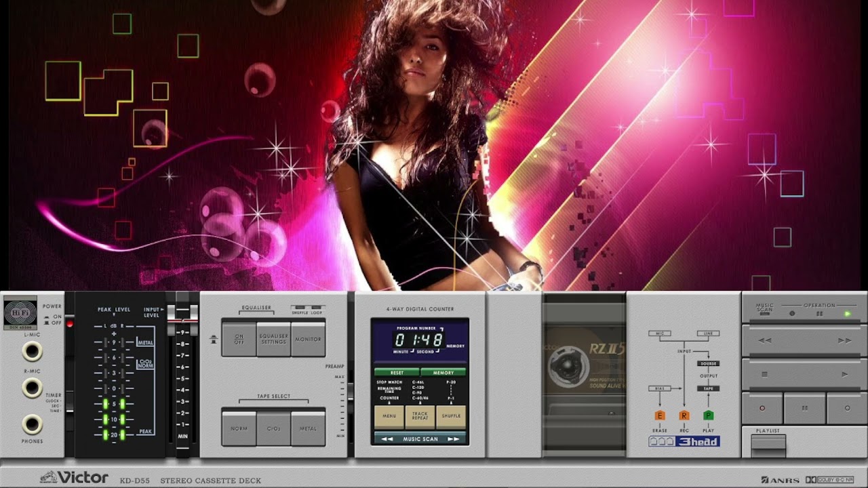Viewport: 868px width, 488px height.
Task: Click the orange E erase head icon
Action: pos(660,415)
